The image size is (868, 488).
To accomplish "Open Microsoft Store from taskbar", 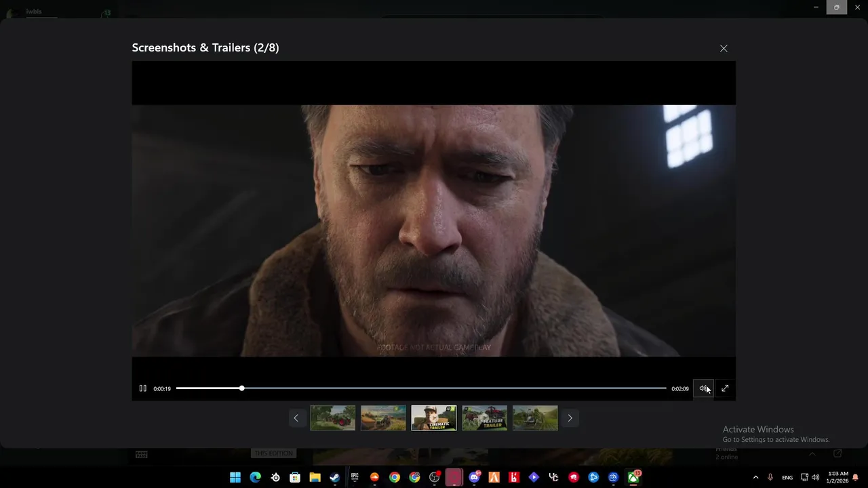I will click(x=295, y=477).
